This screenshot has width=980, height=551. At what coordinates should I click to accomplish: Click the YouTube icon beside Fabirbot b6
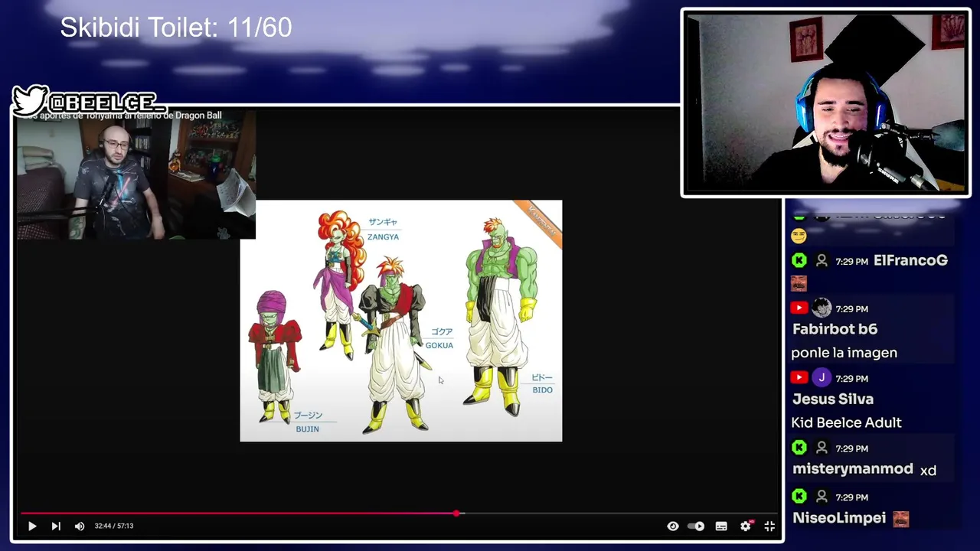pyautogui.click(x=799, y=308)
